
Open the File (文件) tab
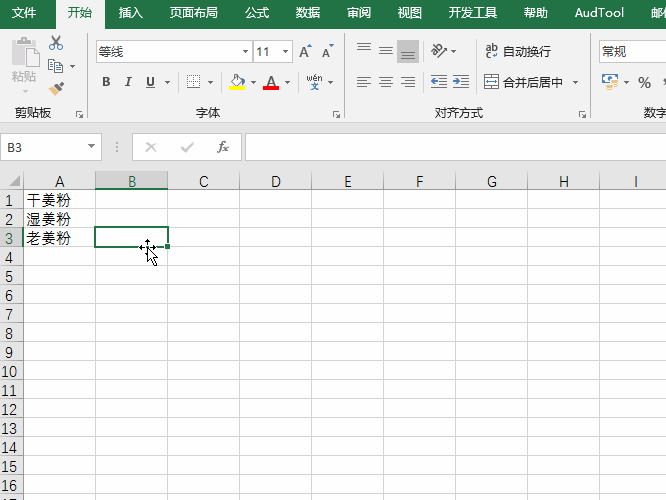click(24, 13)
